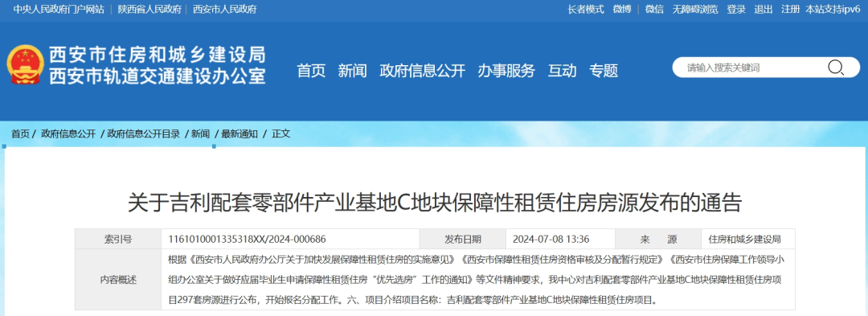Click index number 11610100013353​18XX/2024-000686
The image size is (868, 316).
[247, 240]
